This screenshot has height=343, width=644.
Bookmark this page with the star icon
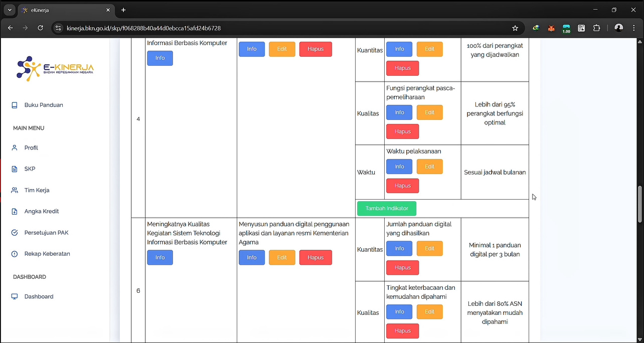[x=515, y=28]
